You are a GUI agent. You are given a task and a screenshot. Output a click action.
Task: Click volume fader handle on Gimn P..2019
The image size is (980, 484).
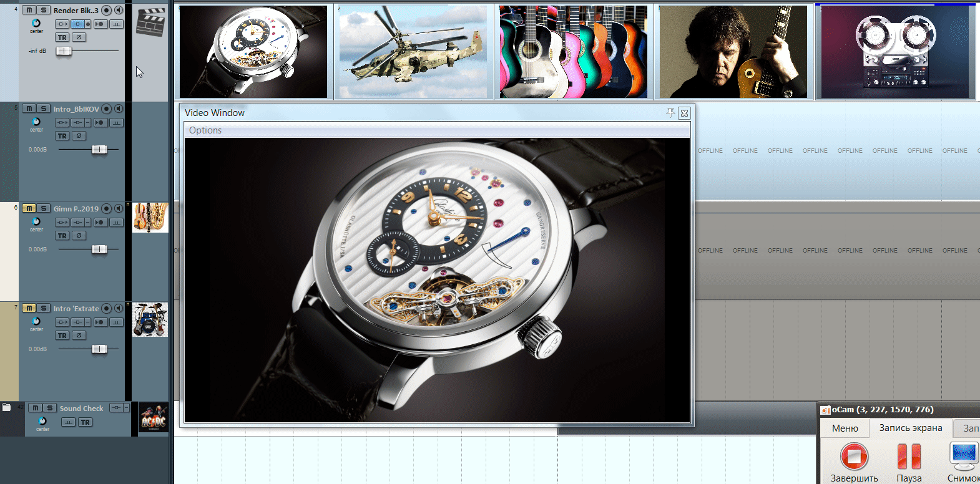point(99,249)
